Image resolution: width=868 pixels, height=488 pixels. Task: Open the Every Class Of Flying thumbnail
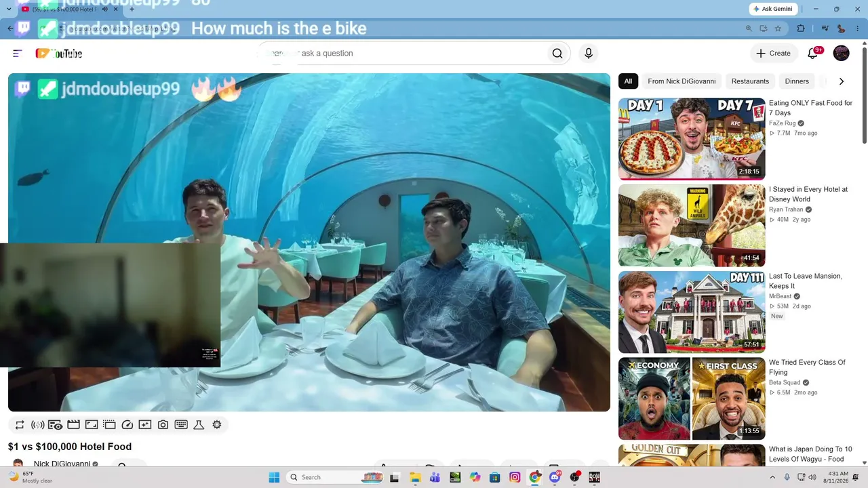[692, 399]
